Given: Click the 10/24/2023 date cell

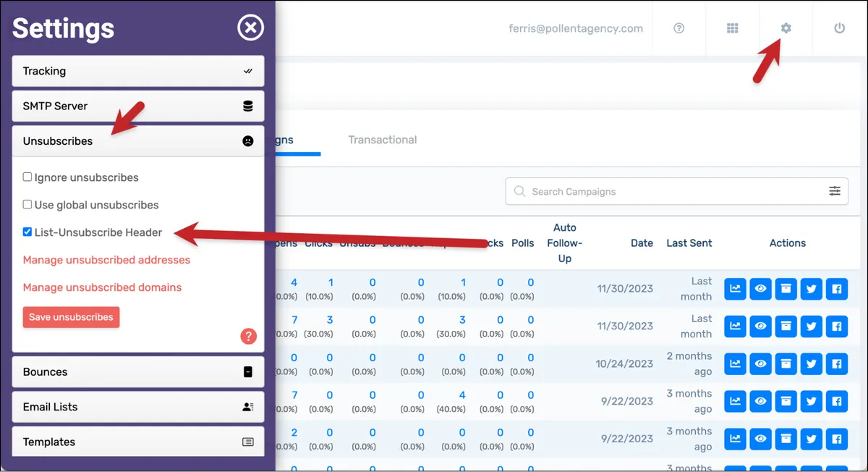Looking at the screenshot, I should coord(624,363).
